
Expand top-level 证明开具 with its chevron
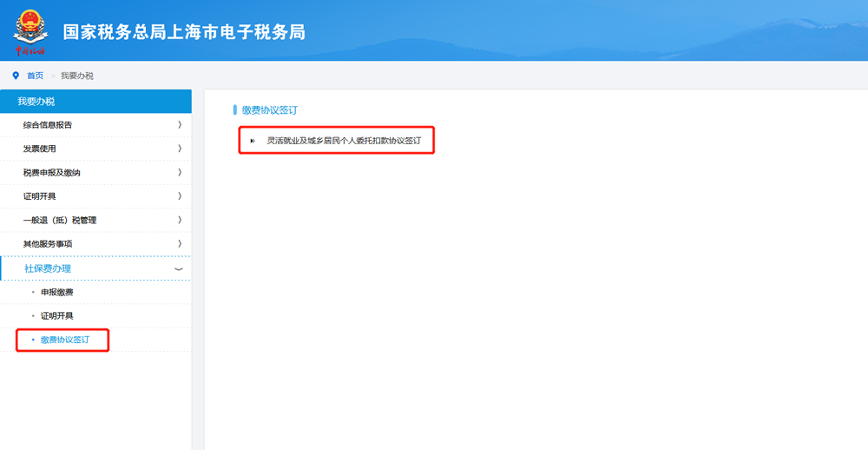pos(179,196)
